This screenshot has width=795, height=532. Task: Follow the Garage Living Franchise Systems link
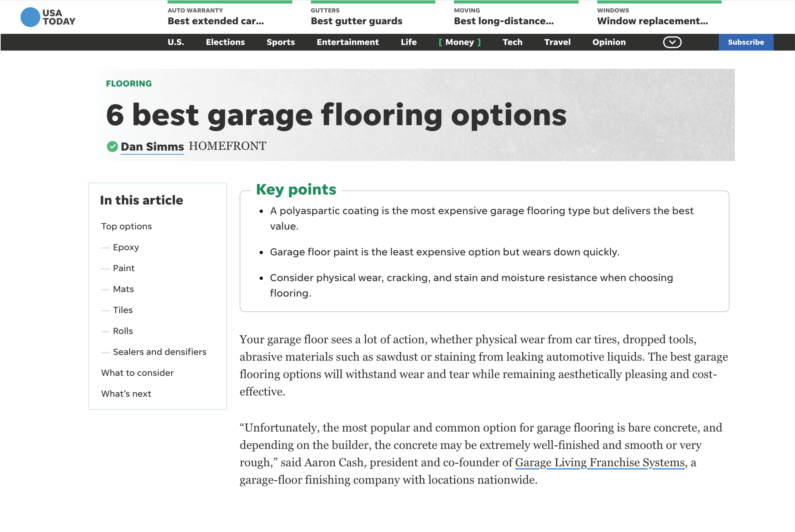pos(599,462)
